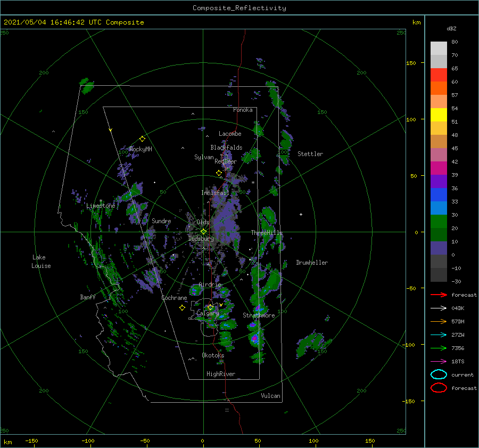The width and height of the screenshot is (479, 448).
Task: Click the green echo cluster southeast near 150 ring
Action: (312, 343)
